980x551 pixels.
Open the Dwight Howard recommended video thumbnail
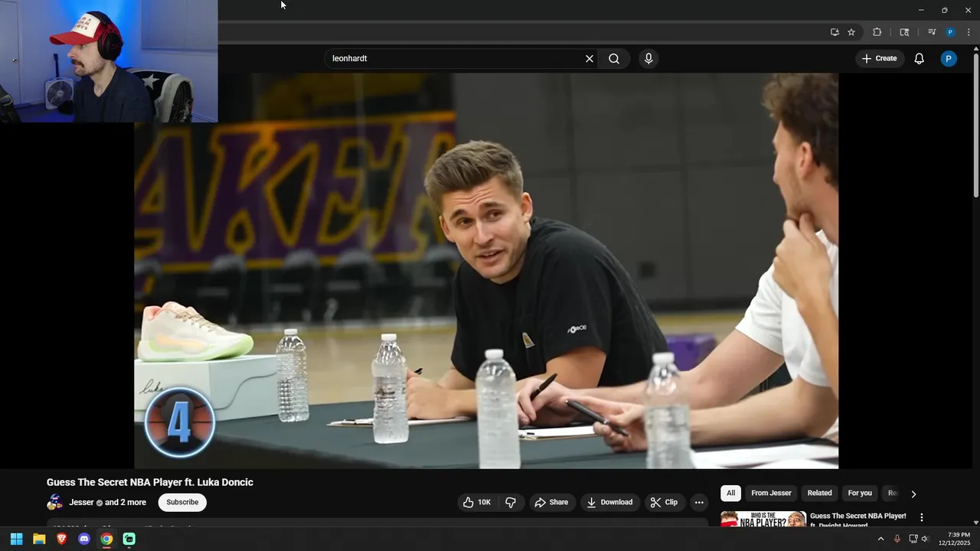tap(763, 520)
